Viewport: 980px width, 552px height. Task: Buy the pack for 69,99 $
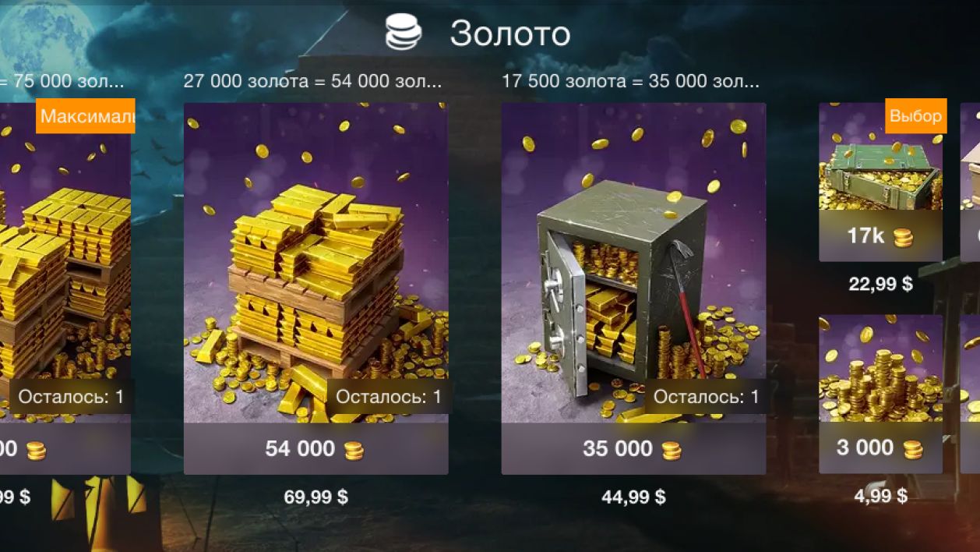(x=316, y=497)
